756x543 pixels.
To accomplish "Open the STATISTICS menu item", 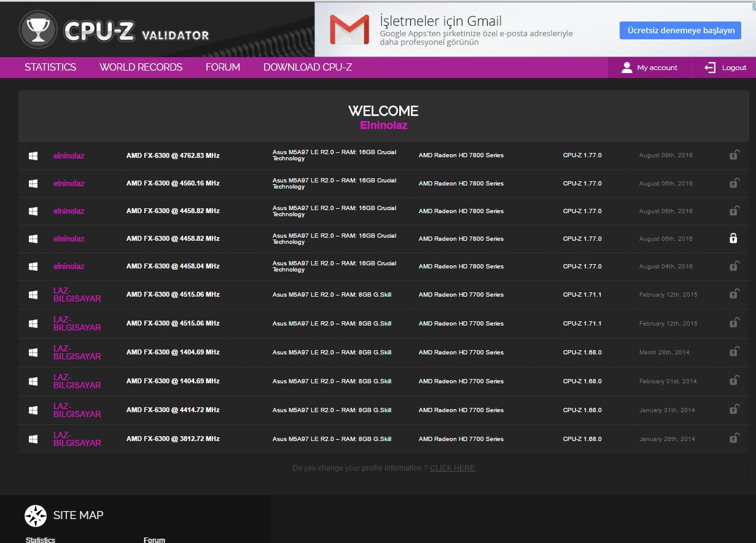I will point(50,68).
